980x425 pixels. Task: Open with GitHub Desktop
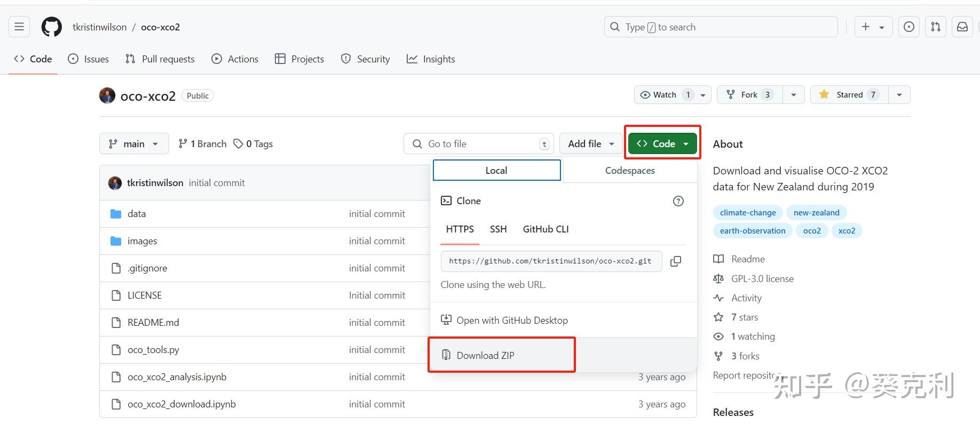[x=512, y=320]
